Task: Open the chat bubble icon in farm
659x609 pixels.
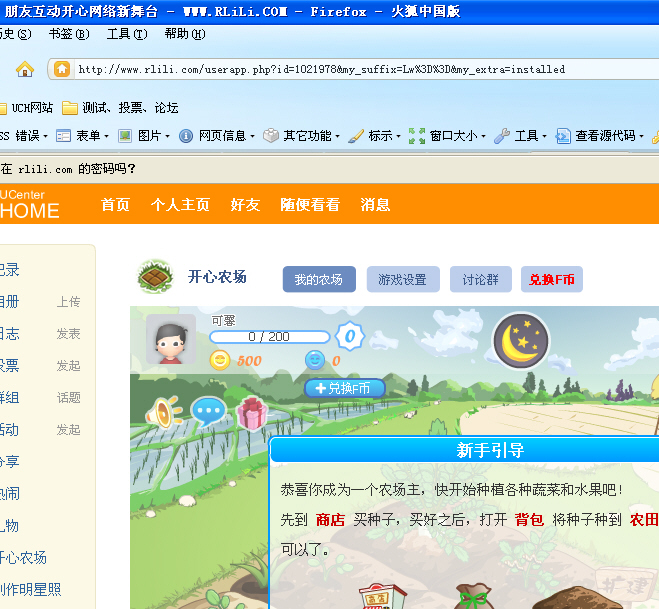Action: pos(208,411)
